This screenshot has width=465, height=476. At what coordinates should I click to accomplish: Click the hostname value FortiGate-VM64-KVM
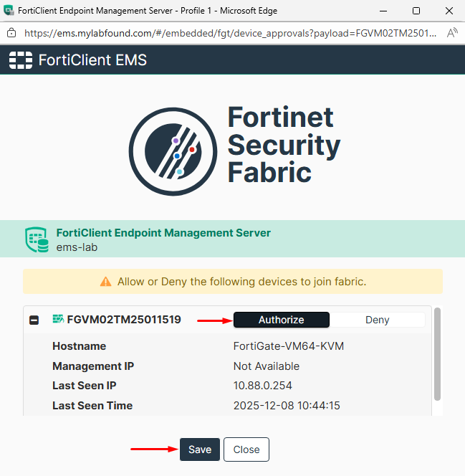[289, 346]
